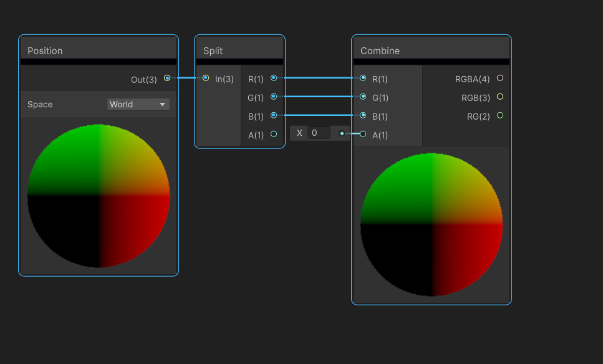This screenshot has width=603, height=364.
Task: Click the Combine RGBA(4) output port
Action: point(500,78)
